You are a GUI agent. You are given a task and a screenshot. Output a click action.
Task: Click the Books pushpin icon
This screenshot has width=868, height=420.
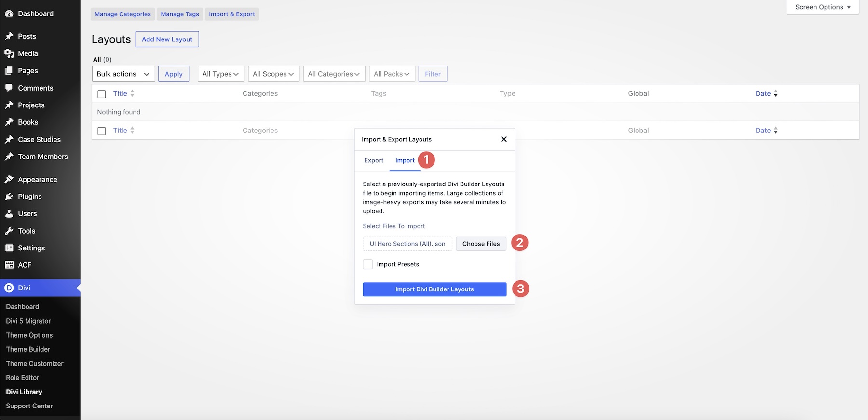(x=9, y=122)
